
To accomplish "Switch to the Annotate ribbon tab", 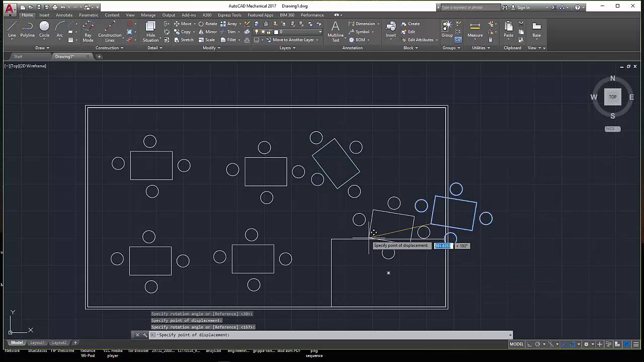I will 64,15.
